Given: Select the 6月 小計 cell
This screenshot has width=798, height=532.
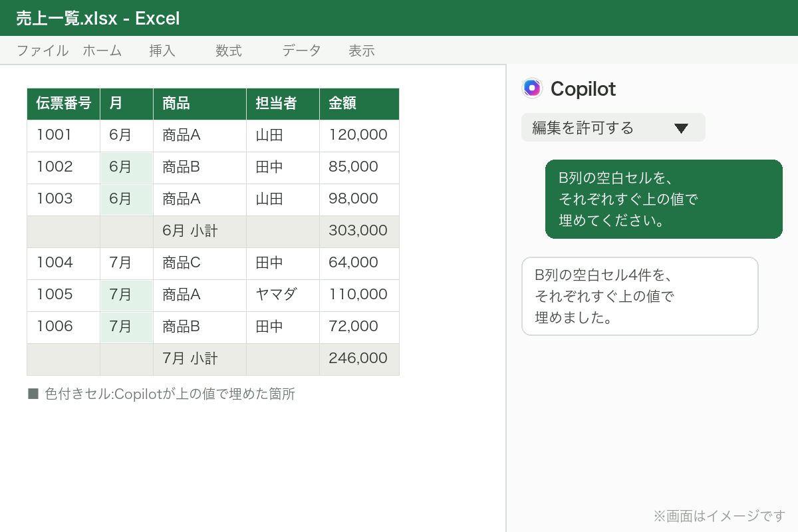Looking at the screenshot, I should [200, 231].
